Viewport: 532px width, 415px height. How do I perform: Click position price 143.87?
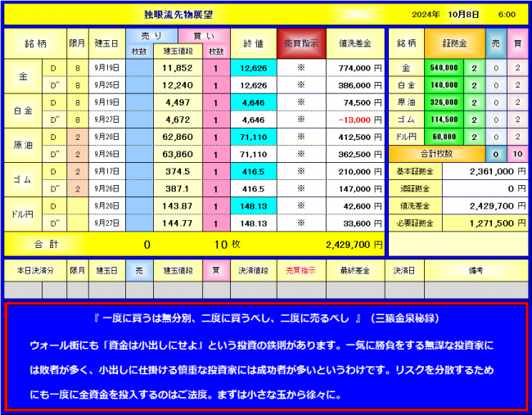click(178, 206)
